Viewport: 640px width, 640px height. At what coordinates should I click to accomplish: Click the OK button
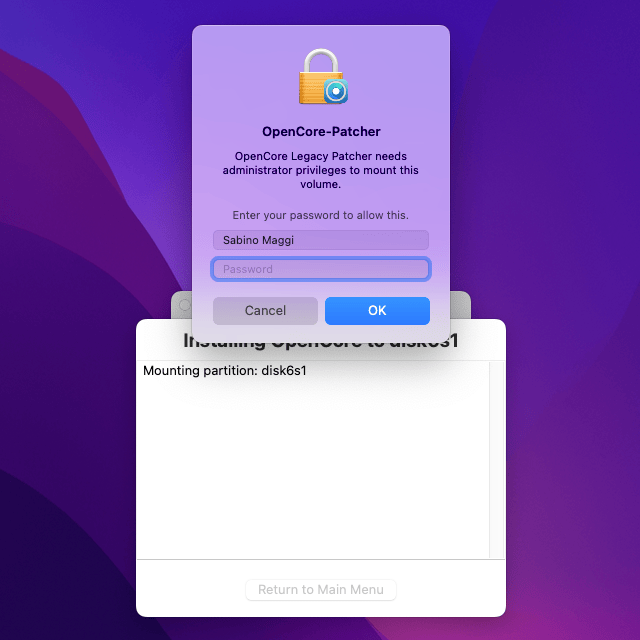377,311
